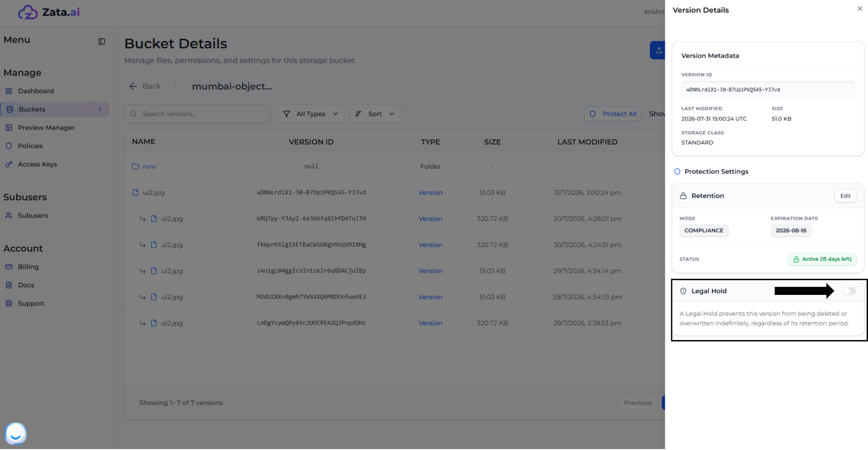Viewport: 868px width, 450px height.
Task: Click the 2026-08-16 expiration date badge
Action: pos(791,231)
